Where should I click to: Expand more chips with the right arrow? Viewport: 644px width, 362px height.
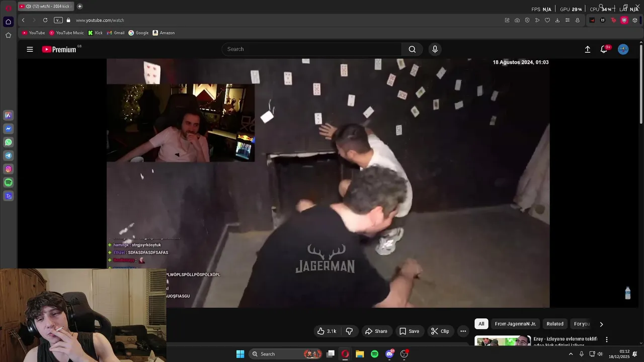[601, 324]
